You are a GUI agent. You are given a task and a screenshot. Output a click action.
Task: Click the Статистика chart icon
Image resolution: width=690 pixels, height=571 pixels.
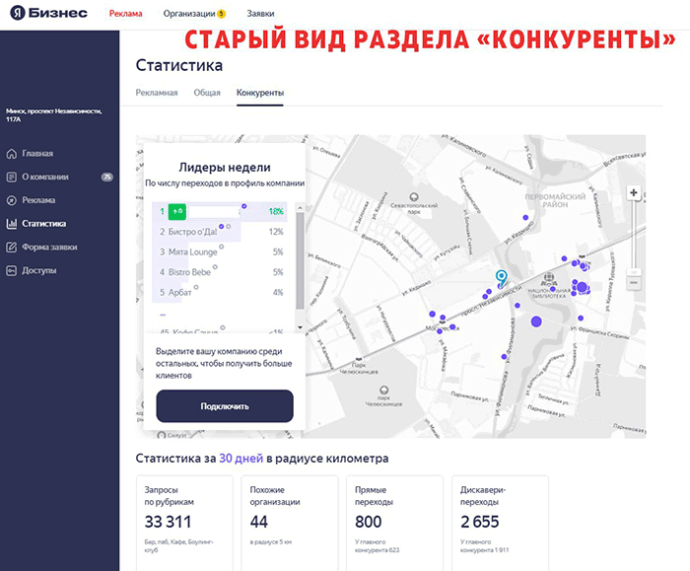[x=11, y=223]
